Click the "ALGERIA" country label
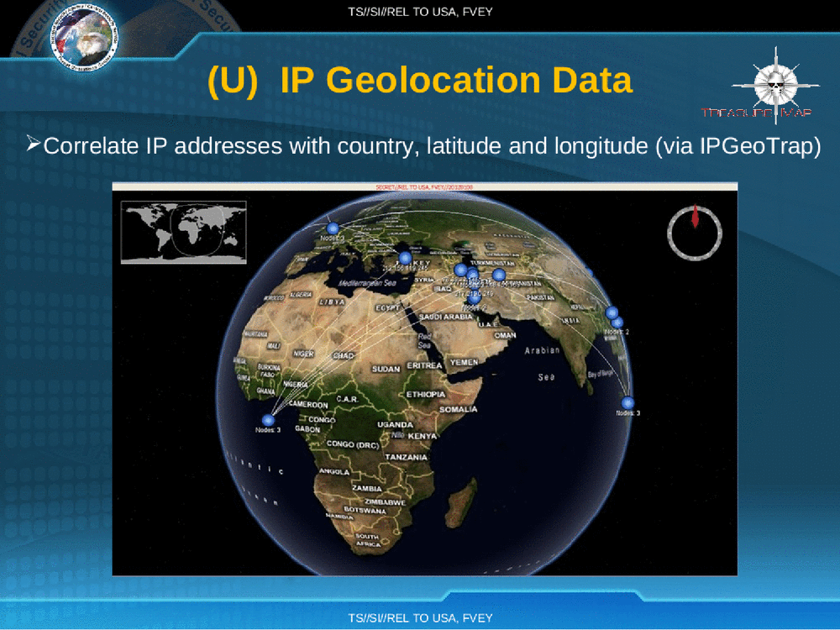This screenshot has height=630, width=840. [x=301, y=295]
